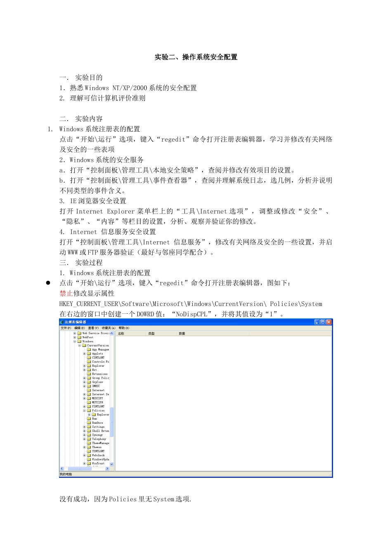This screenshot has height=555, width=392.
Task: Expand the Webcheck key
Action: (x=85, y=455)
